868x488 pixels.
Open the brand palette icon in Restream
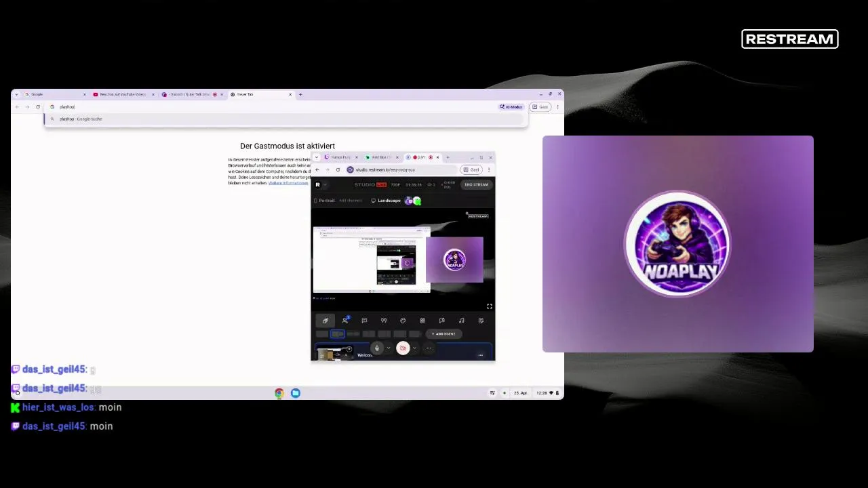pos(403,321)
